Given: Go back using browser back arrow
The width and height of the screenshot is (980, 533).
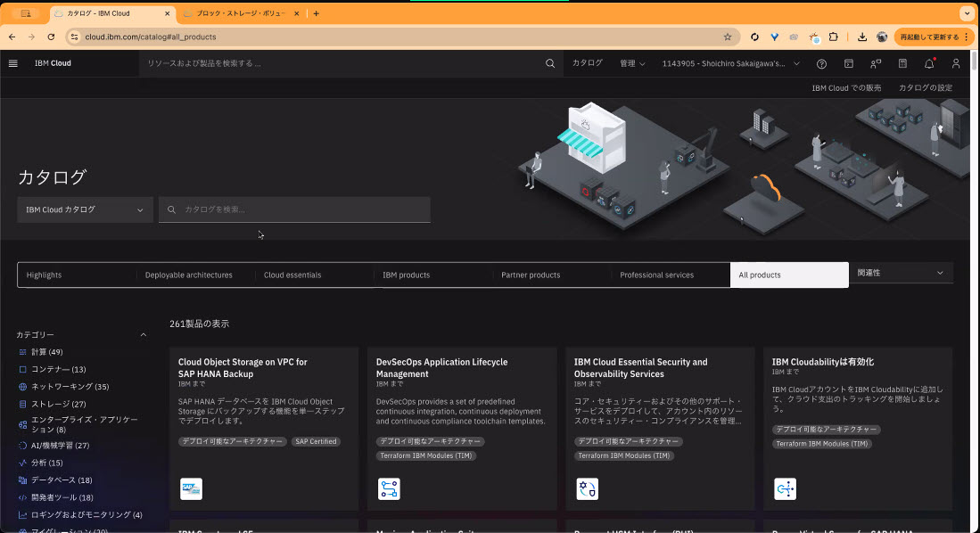Looking at the screenshot, I should [x=12, y=37].
